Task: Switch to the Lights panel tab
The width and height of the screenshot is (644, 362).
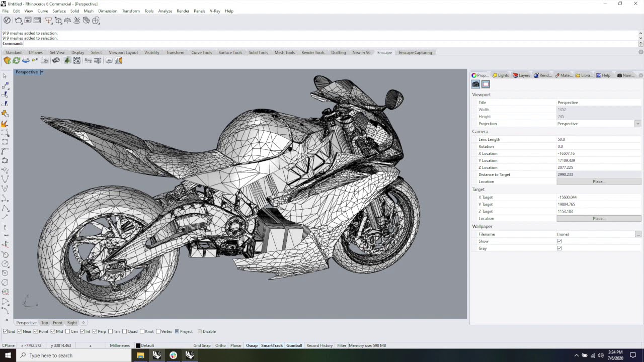Action: 501,75
